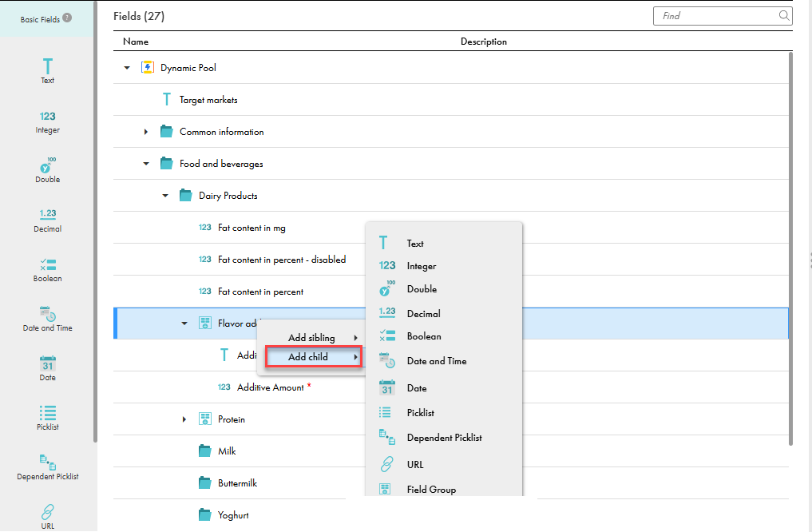Select the Yoghurt row label

[233, 515]
